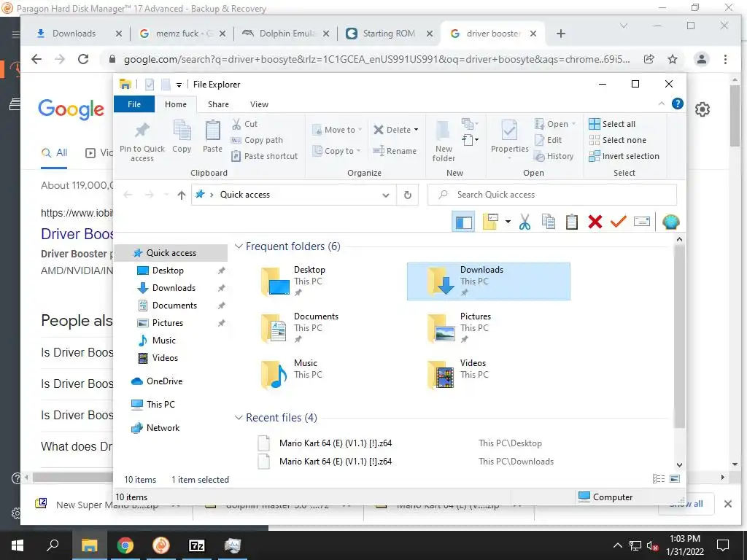Open 7-Zip from the taskbar
The image size is (747, 560).
click(x=197, y=545)
